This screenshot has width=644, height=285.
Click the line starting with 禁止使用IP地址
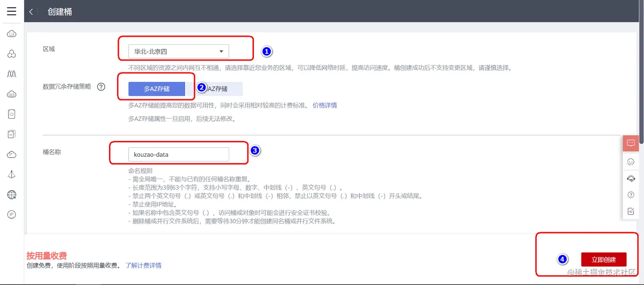[x=152, y=204]
